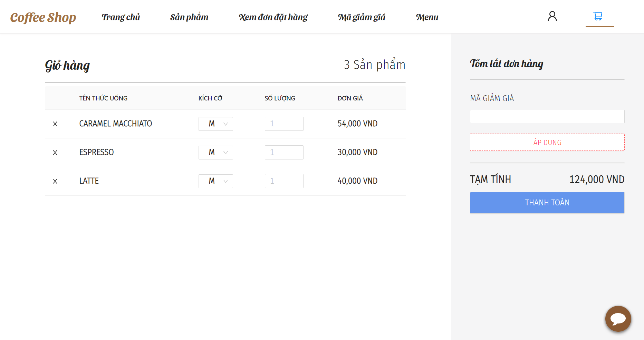Image resolution: width=644 pixels, height=340 pixels.
Task: Remove Caramel Macchiato with its X
Action: [55, 124]
